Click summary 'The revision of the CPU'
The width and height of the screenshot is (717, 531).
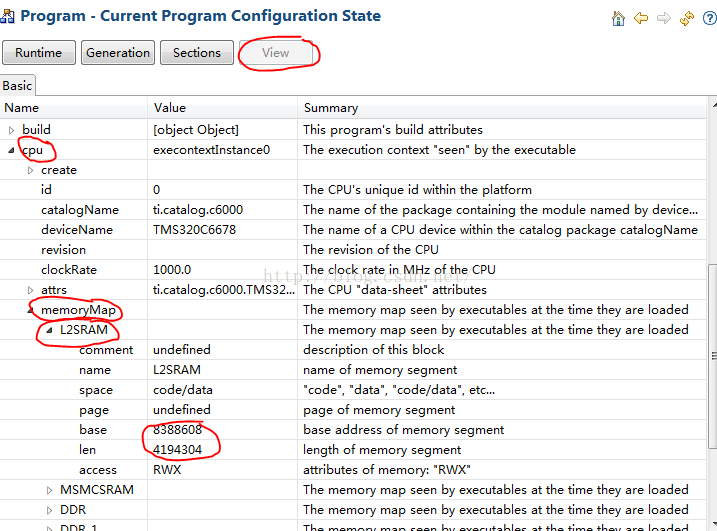[x=370, y=250]
